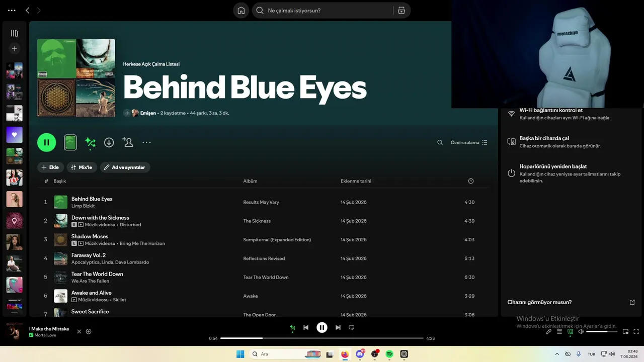Image resolution: width=644 pixels, height=362 pixels.
Task: Mute the Spotify volume speaker icon
Action: click(581, 332)
